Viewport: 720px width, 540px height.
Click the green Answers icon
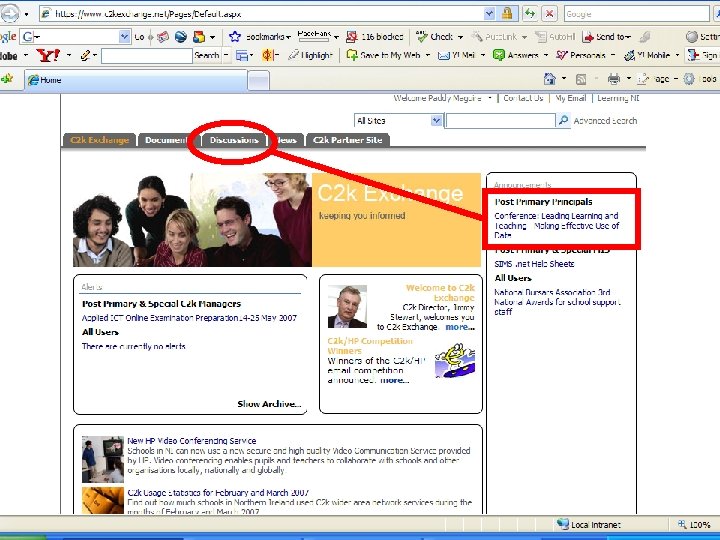pos(499,55)
